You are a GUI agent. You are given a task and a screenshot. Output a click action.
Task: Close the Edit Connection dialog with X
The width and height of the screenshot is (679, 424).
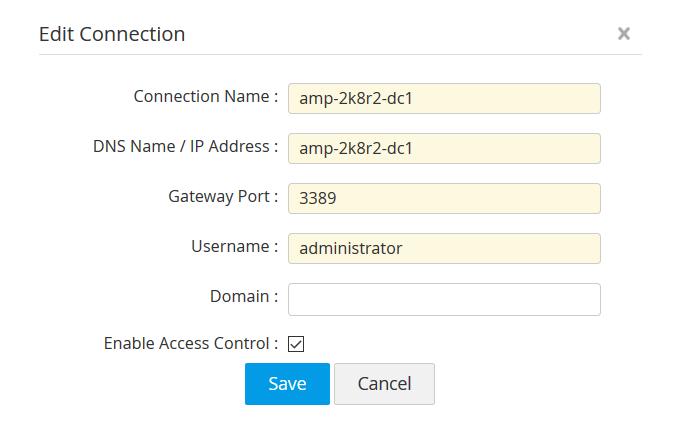tap(624, 34)
